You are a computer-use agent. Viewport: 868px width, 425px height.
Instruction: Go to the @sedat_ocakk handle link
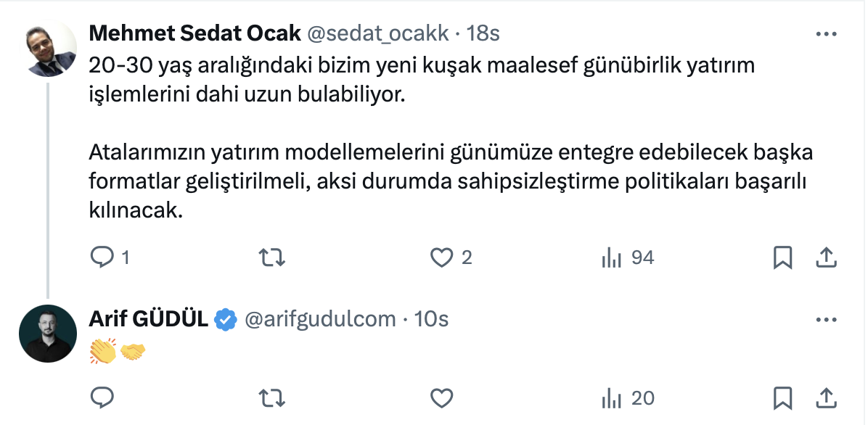[378, 34]
